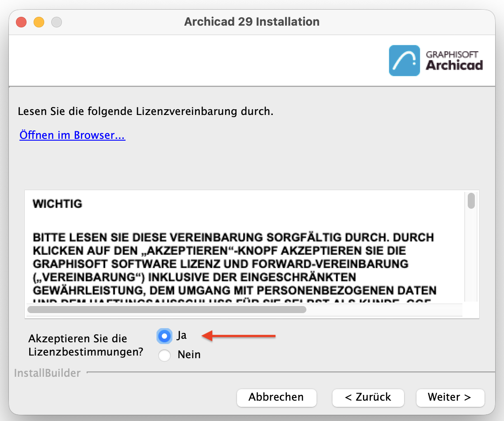Click inside the license agreement text area

coord(245,248)
